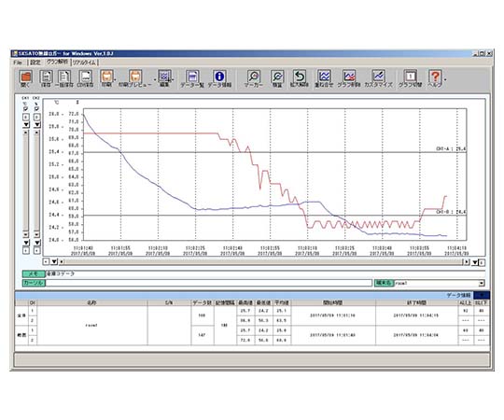Click the Help question mark icon
This screenshot has width=504, height=420.
point(435,77)
